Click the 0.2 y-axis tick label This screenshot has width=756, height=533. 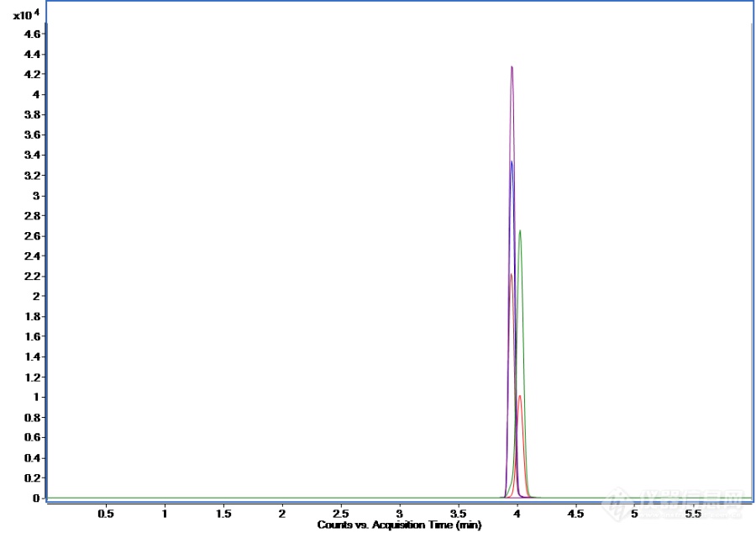click(x=33, y=478)
